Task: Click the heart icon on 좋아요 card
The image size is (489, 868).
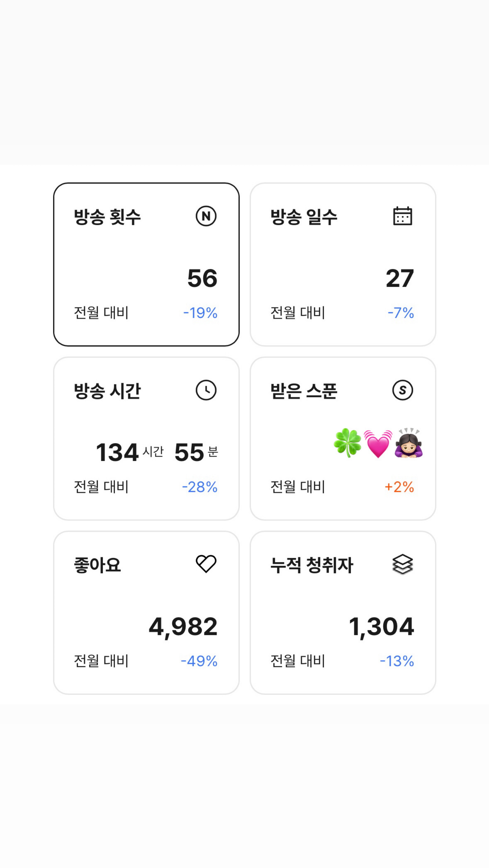Action: (x=206, y=564)
